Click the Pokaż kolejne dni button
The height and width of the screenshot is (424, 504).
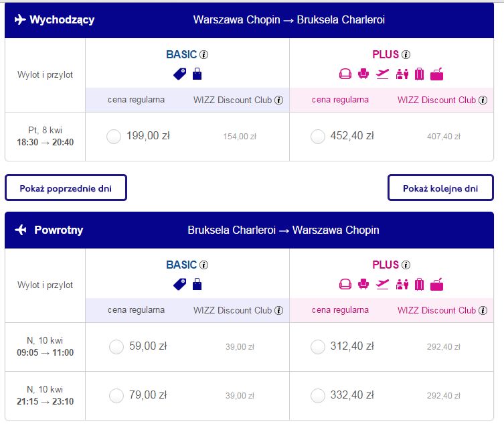tap(440, 188)
